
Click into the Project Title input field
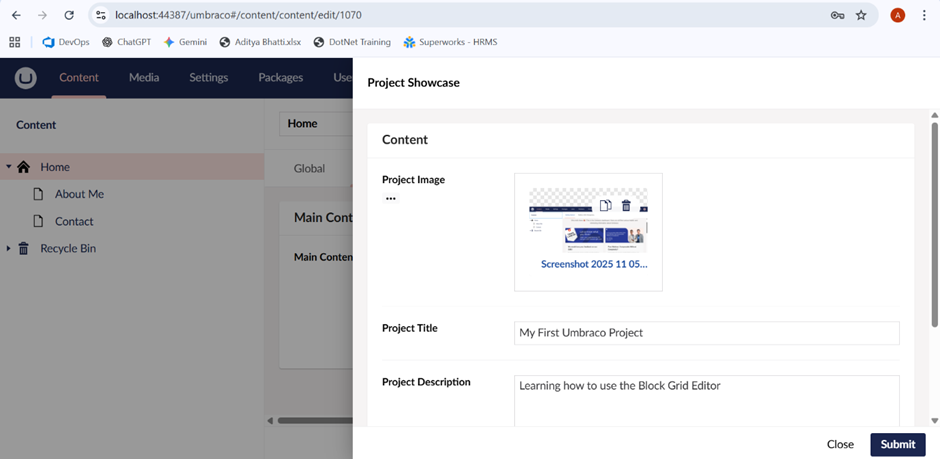click(706, 332)
